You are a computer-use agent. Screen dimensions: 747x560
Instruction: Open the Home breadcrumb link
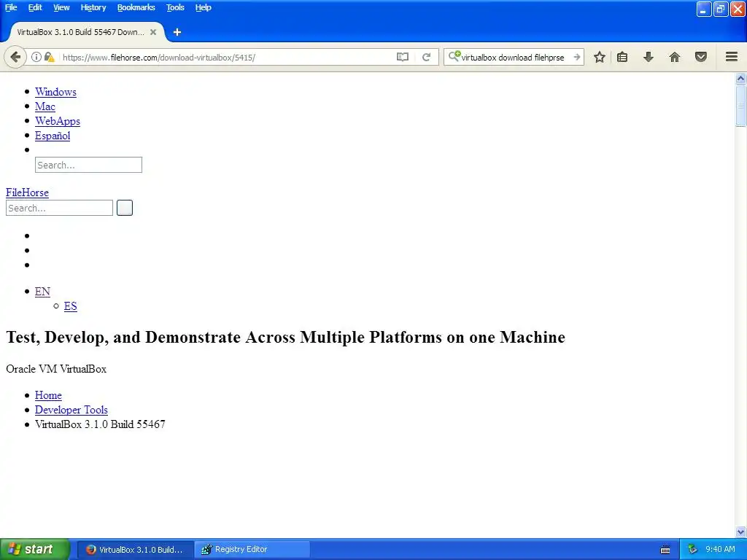tap(48, 395)
